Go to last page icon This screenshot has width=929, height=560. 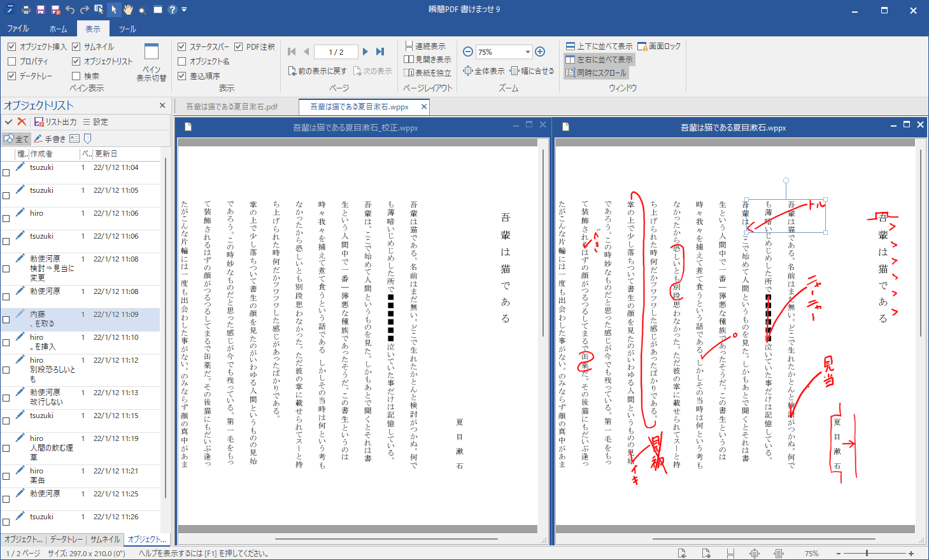(x=380, y=52)
